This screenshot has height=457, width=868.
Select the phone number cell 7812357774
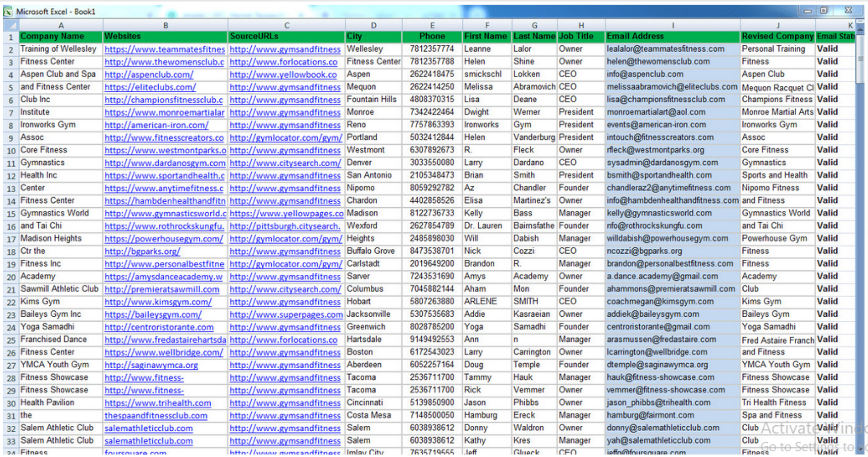click(432, 49)
